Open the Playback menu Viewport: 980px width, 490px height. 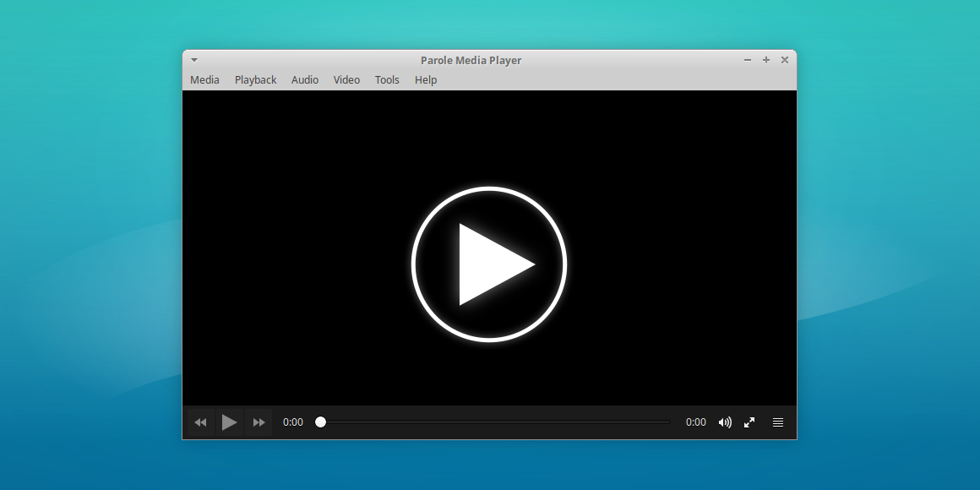pos(256,80)
